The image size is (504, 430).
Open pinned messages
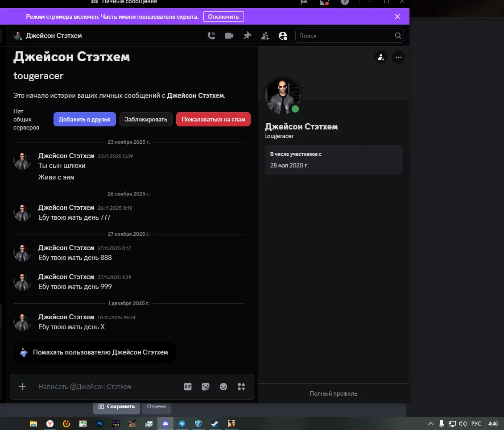pyautogui.click(x=247, y=36)
